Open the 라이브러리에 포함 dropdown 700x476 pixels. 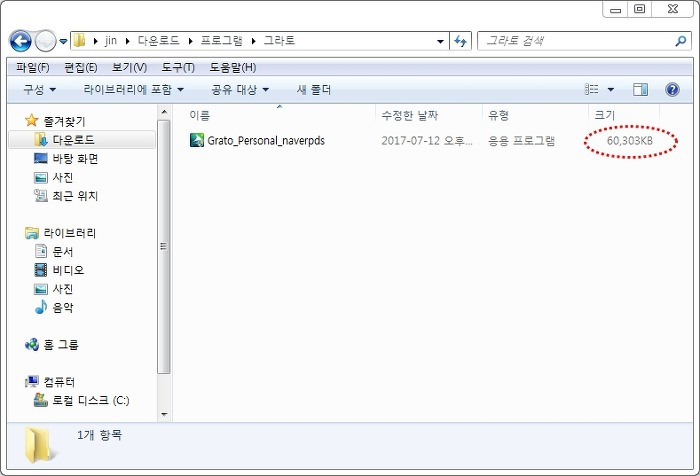pos(134,90)
